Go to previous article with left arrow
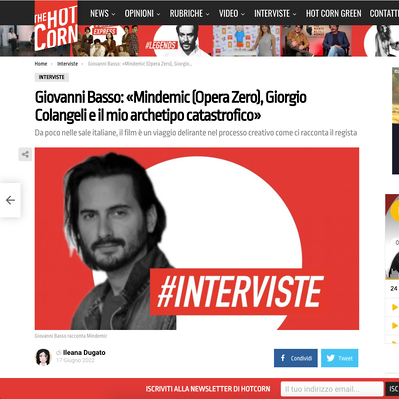The width and height of the screenshot is (399, 399). [x=10, y=200]
